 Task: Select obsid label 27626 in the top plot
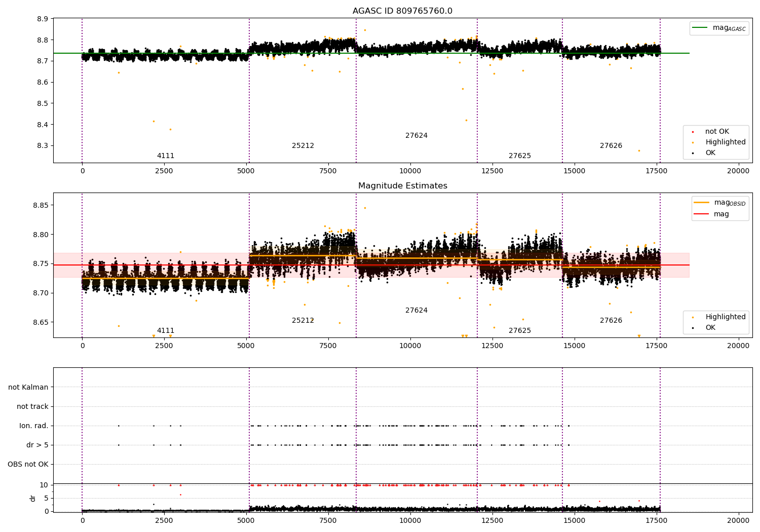[611, 146]
